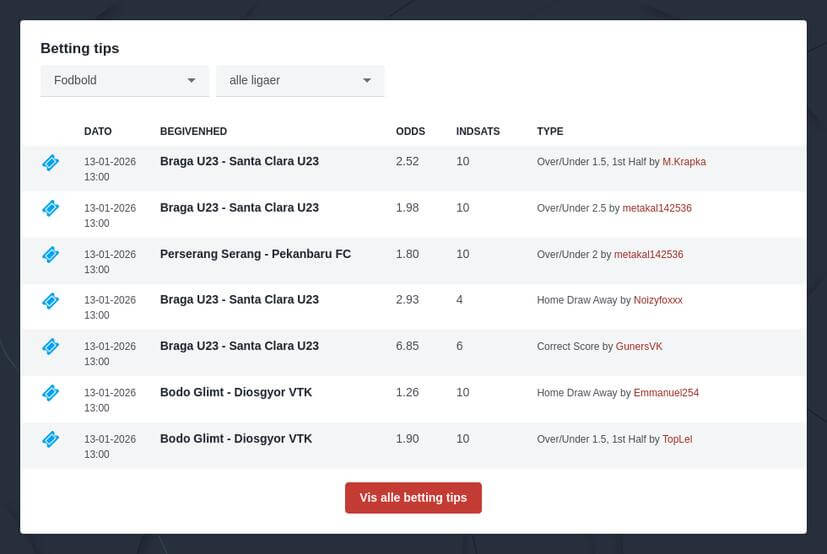
Task: Open Emmanuel254 user profile link
Action: coord(666,393)
